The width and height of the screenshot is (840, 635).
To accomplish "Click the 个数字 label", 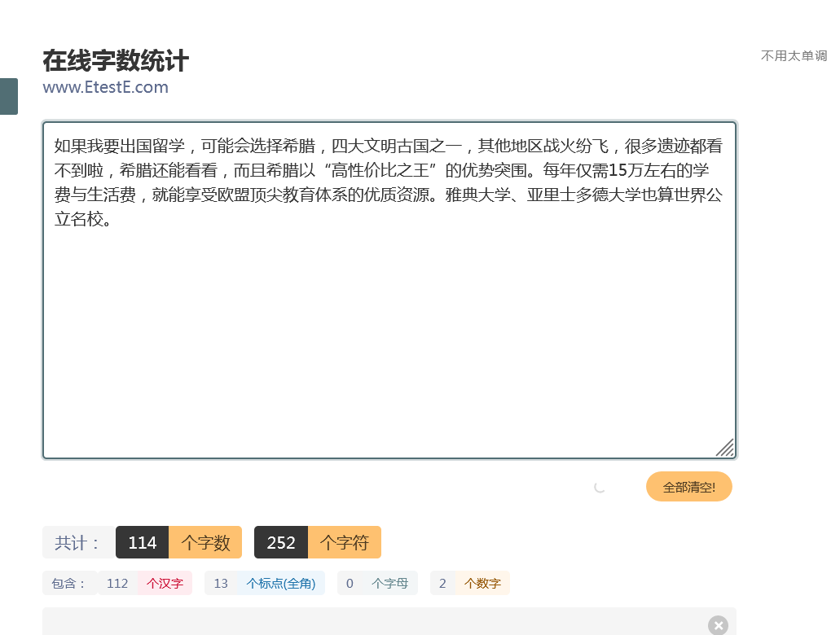I will tap(482, 583).
